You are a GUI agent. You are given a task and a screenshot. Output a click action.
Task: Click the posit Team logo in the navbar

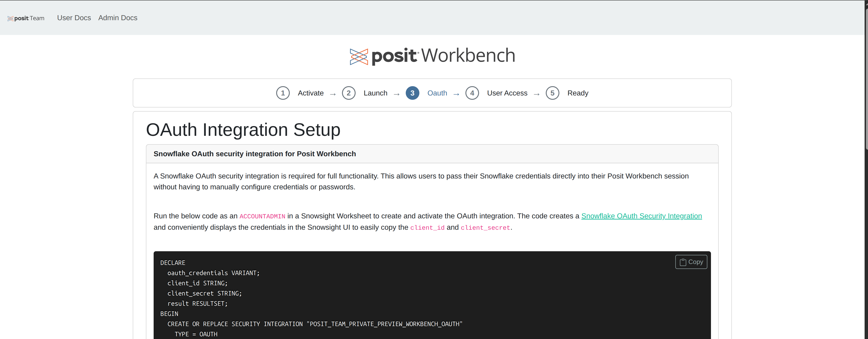[26, 18]
